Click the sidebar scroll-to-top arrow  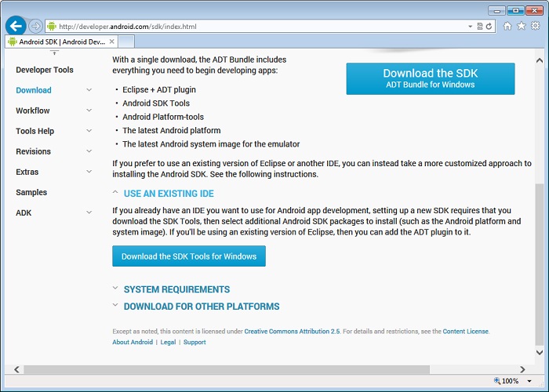(x=54, y=53)
